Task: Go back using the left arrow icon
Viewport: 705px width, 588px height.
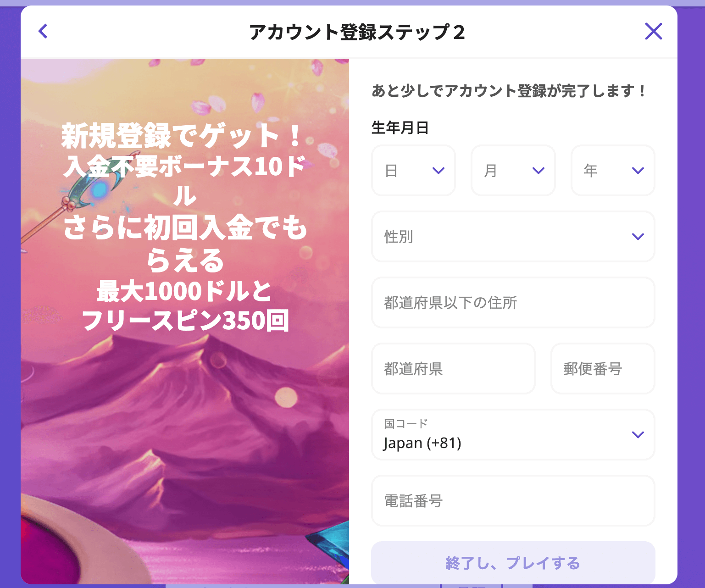Action: [43, 31]
